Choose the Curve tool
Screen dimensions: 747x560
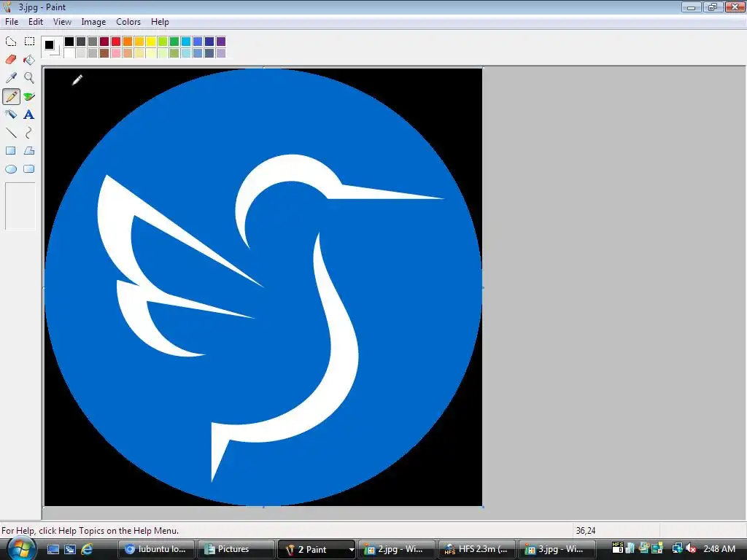(x=29, y=133)
